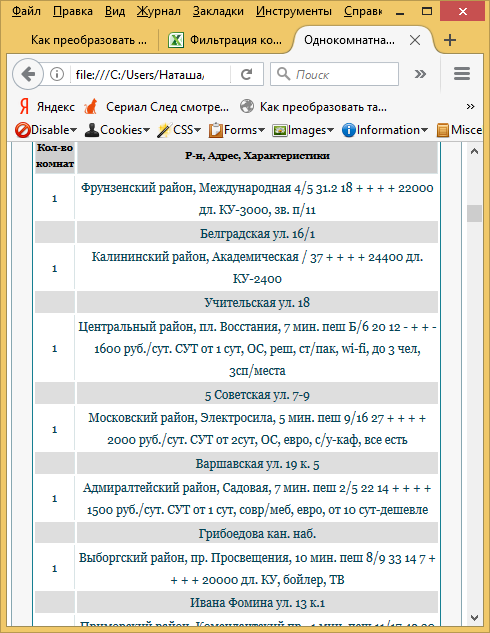
Task: Click Р-н, Адрес, Характеристики header
Action: click(x=258, y=156)
